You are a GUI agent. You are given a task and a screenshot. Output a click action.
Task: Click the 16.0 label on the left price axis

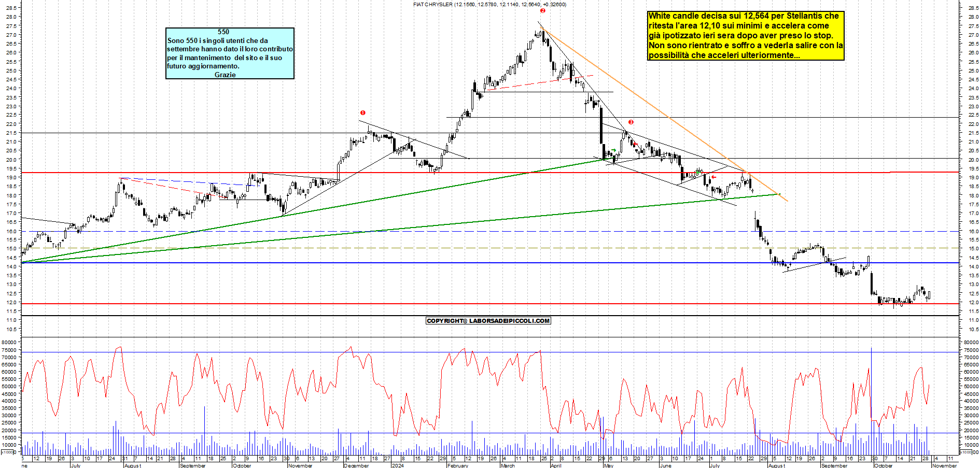tap(12, 231)
